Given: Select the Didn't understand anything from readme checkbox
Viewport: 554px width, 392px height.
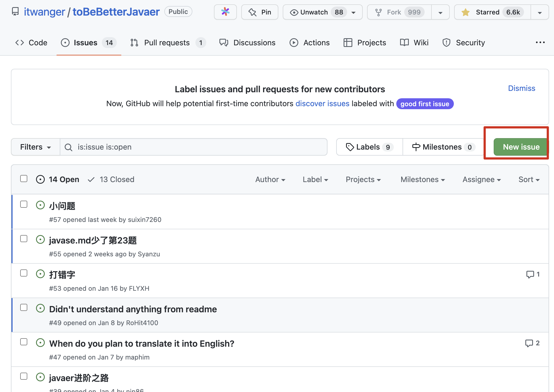Looking at the screenshot, I should click(24, 307).
